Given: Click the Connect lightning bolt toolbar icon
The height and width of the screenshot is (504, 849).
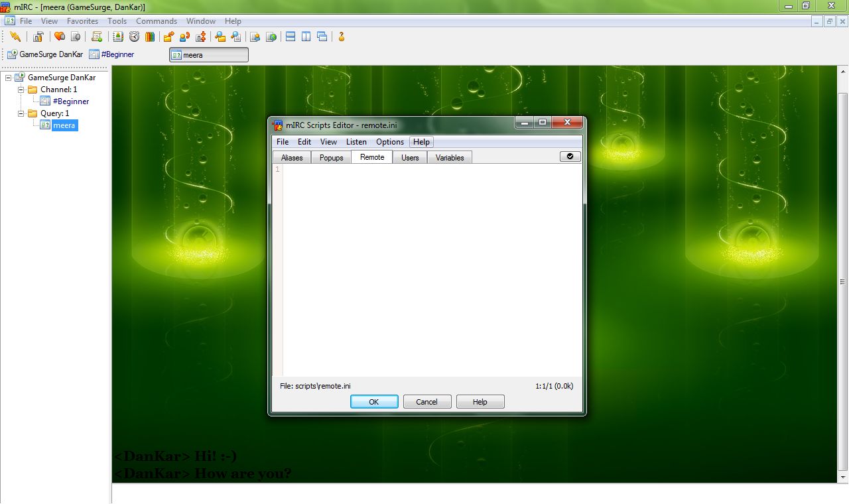Looking at the screenshot, I should coord(15,36).
